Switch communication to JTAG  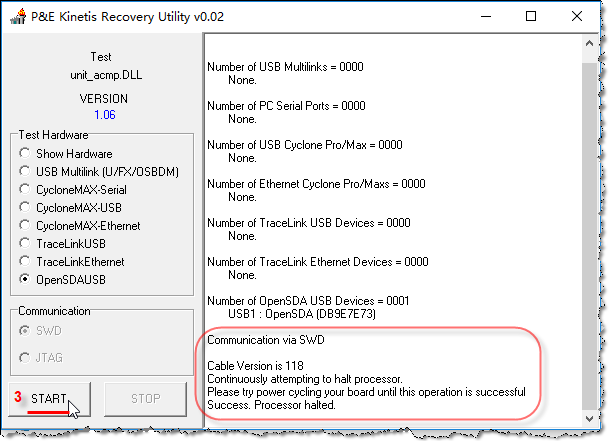pyautogui.click(x=24, y=358)
